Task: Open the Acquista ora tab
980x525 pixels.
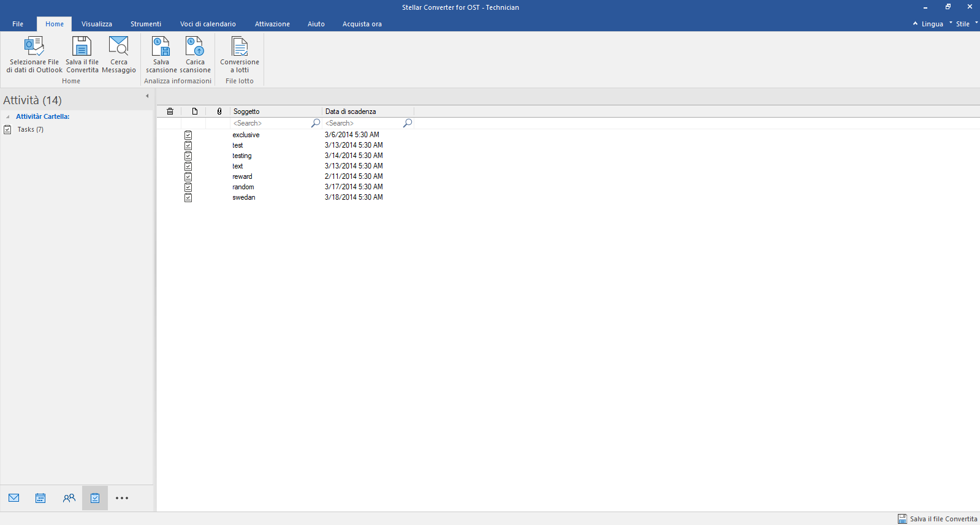Action: point(362,24)
